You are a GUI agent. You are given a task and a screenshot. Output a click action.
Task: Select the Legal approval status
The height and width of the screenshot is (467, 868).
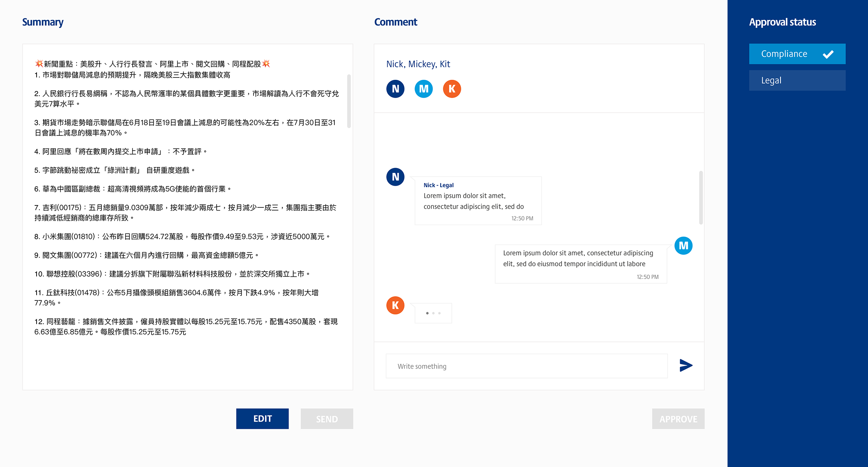click(797, 80)
